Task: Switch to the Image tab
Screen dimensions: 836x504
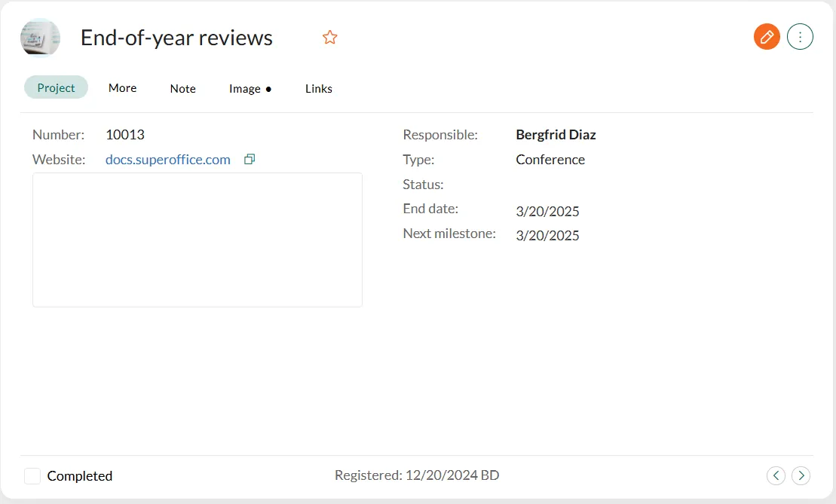Action: pyautogui.click(x=250, y=88)
